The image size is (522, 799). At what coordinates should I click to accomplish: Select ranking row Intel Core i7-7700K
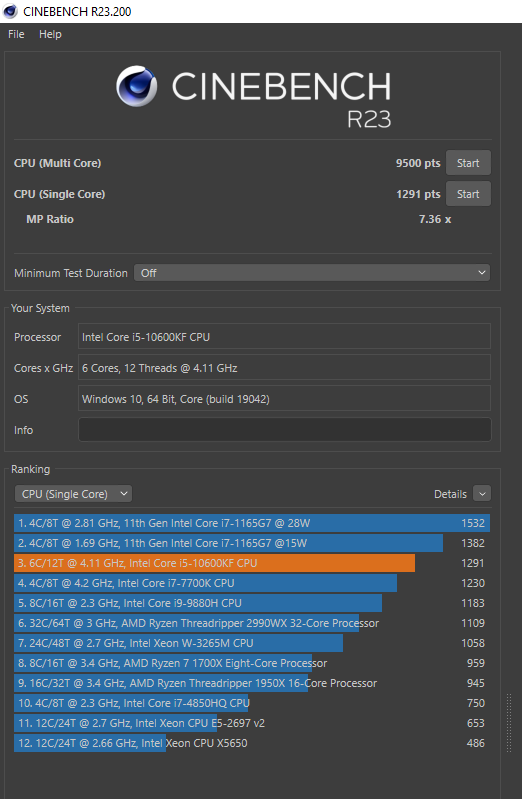pyautogui.click(x=252, y=583)
